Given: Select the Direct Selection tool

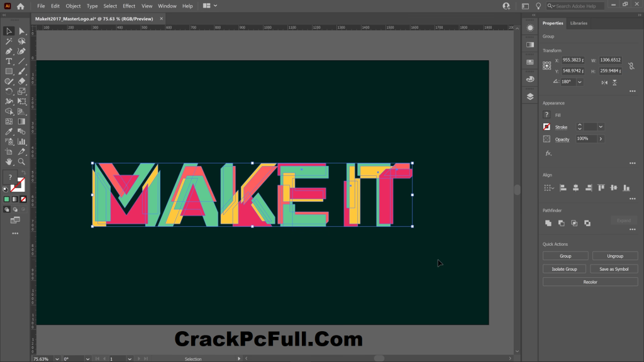Looking at the screenshot, I should 22,31.
